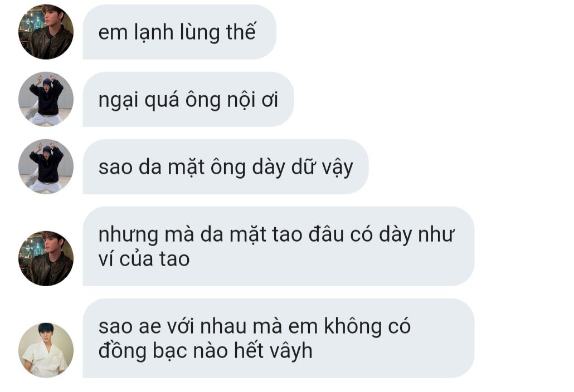Open first dark-jacket avatar at the top
The height and width of the screenshot is (392, 574).
point(46,32)
